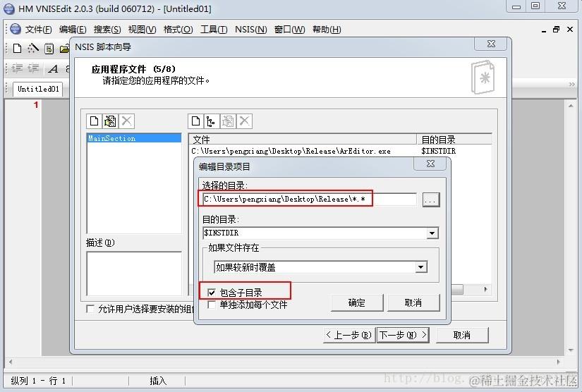Click the VNISEdit globe icon in the menu bar
The height and width of the screenshot is (392, 582).
pos(16,29)
